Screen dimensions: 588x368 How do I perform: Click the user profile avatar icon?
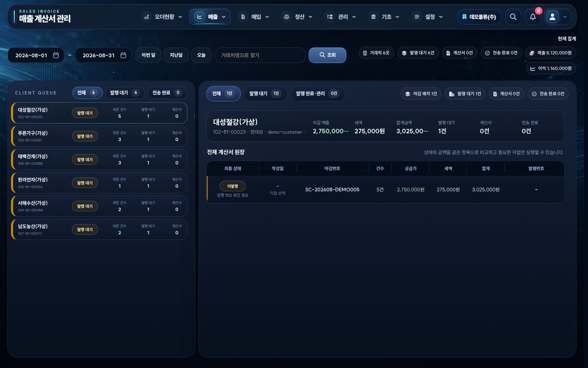point(553,17)
